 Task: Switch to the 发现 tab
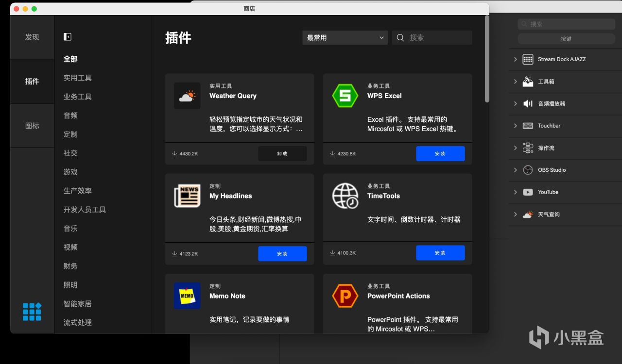(32, 37)
